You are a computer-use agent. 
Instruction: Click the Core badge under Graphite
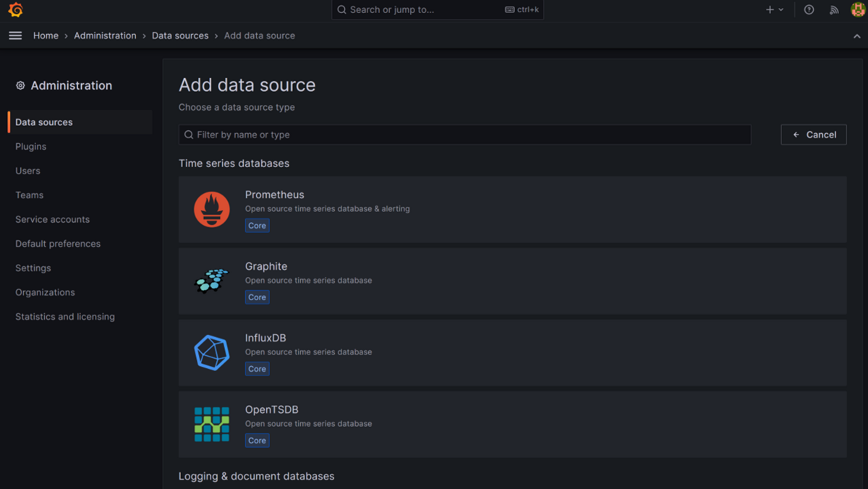pyautogui.click(x=258, y=297)
